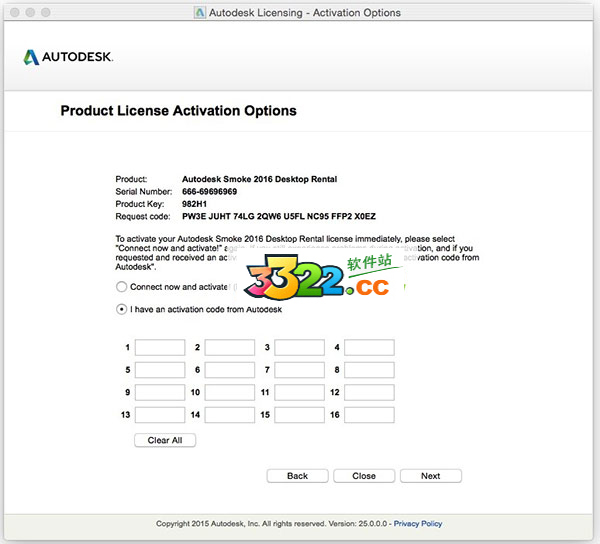Click the red window close button

tap(15, 13)
